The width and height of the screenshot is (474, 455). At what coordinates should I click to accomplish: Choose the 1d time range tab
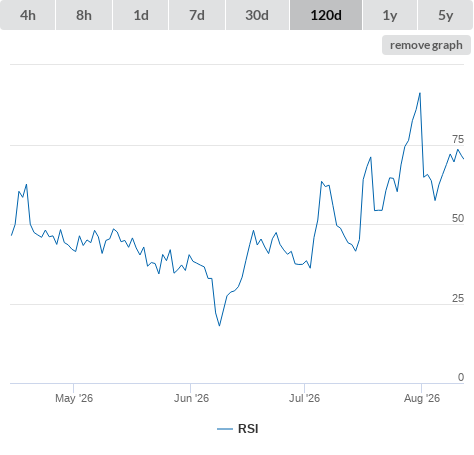141,15
